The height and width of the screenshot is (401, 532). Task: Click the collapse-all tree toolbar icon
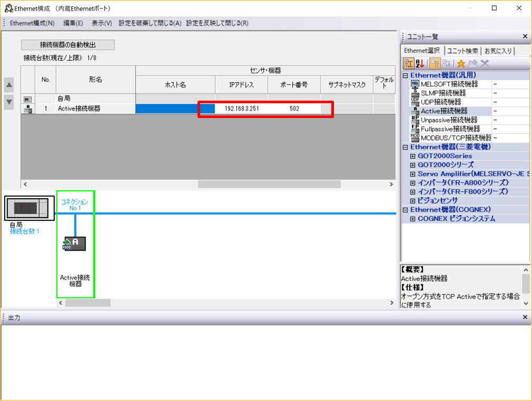447,63
